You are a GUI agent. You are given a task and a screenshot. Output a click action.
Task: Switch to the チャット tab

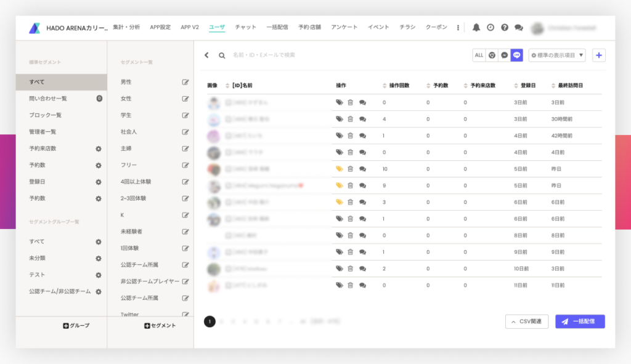(x=245, y=28)
